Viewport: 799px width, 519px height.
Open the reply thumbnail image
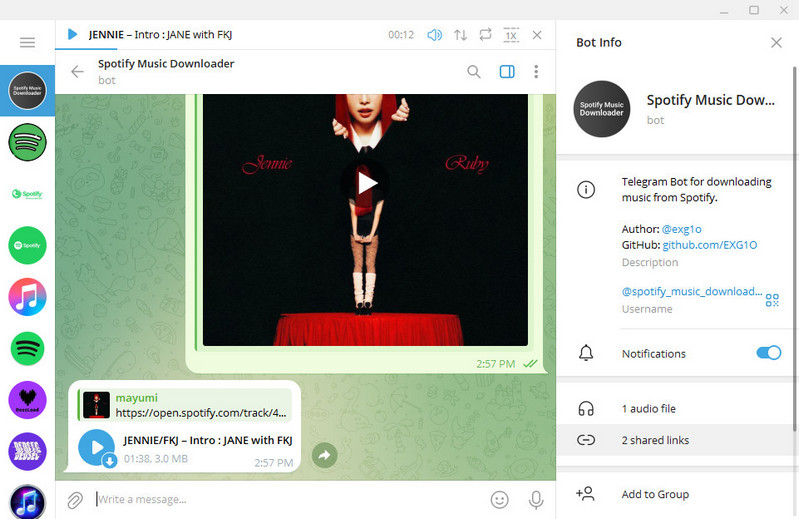(x=96, y=405)
